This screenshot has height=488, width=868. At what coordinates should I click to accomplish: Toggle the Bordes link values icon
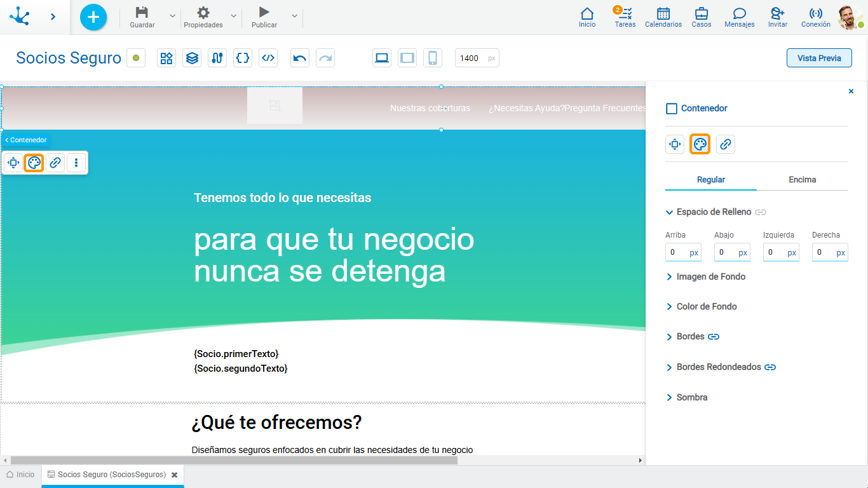click(x=714, y=337)
